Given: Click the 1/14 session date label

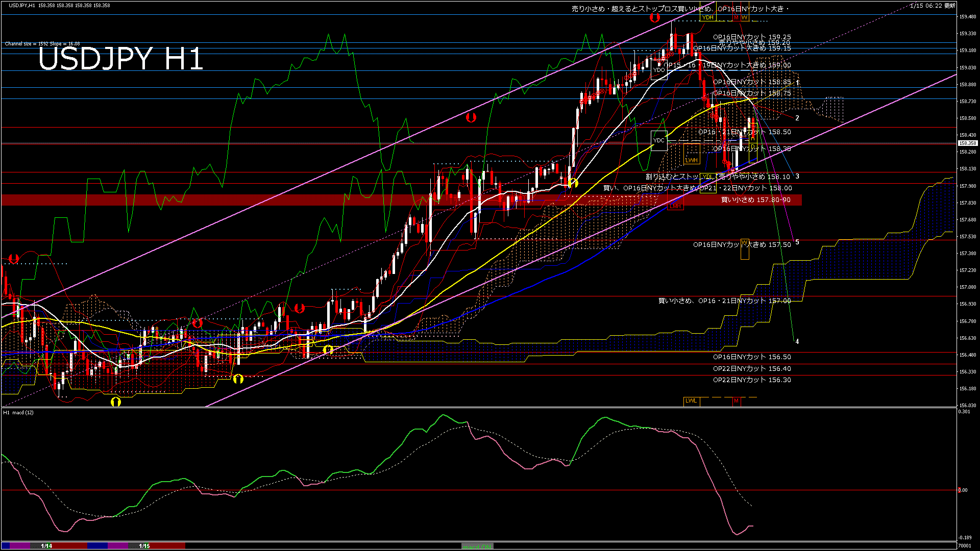Looking at the screenshot, I should pyautogui.click(x=46, y=546).
